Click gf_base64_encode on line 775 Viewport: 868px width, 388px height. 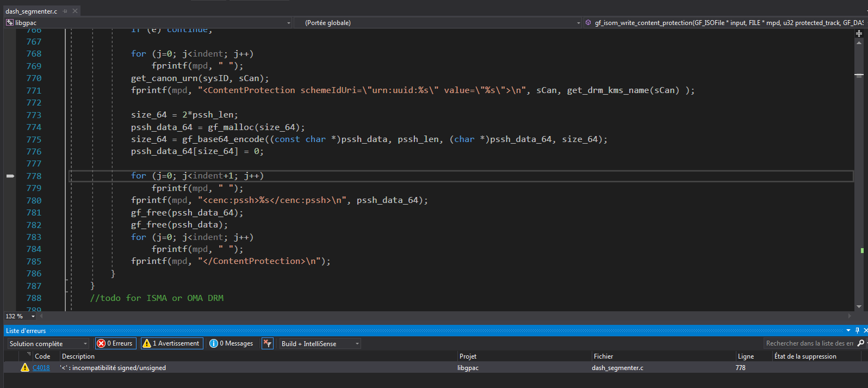click(224, 139)
